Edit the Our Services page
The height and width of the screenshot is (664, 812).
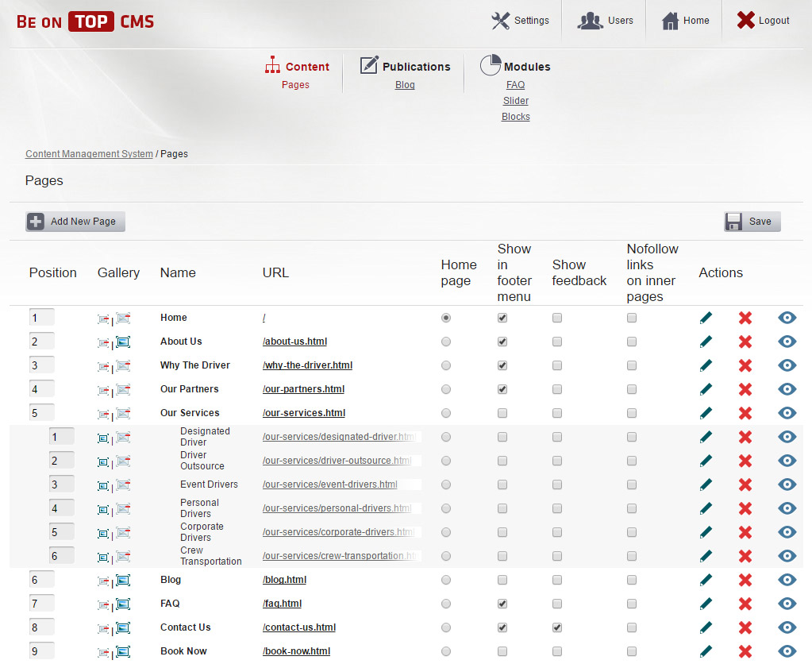706,413
